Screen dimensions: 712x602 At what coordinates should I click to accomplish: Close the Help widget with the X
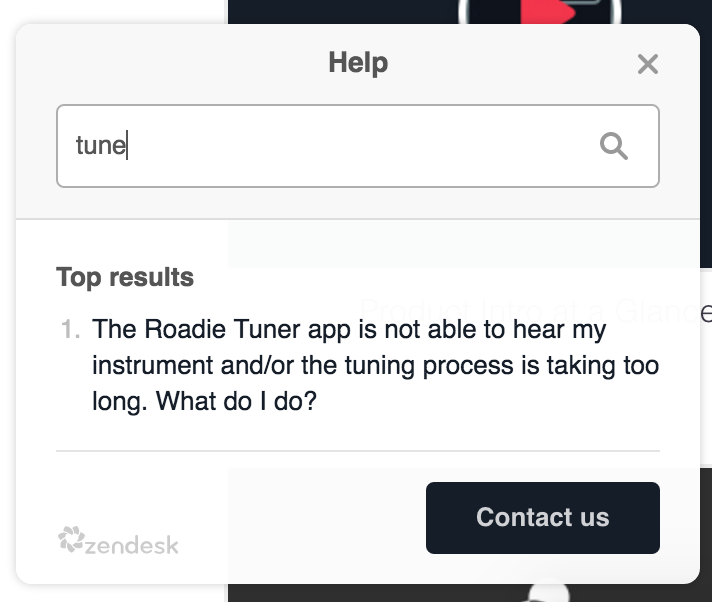coord(648,65)
